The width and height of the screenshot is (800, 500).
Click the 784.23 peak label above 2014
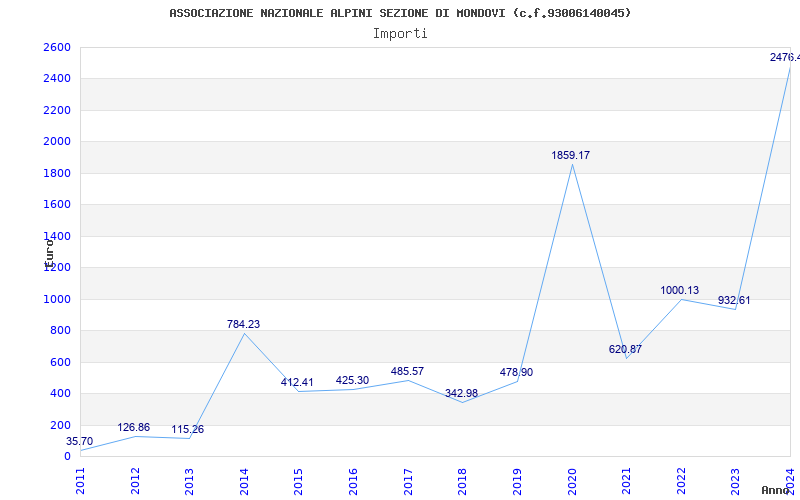tap(243, 325)
